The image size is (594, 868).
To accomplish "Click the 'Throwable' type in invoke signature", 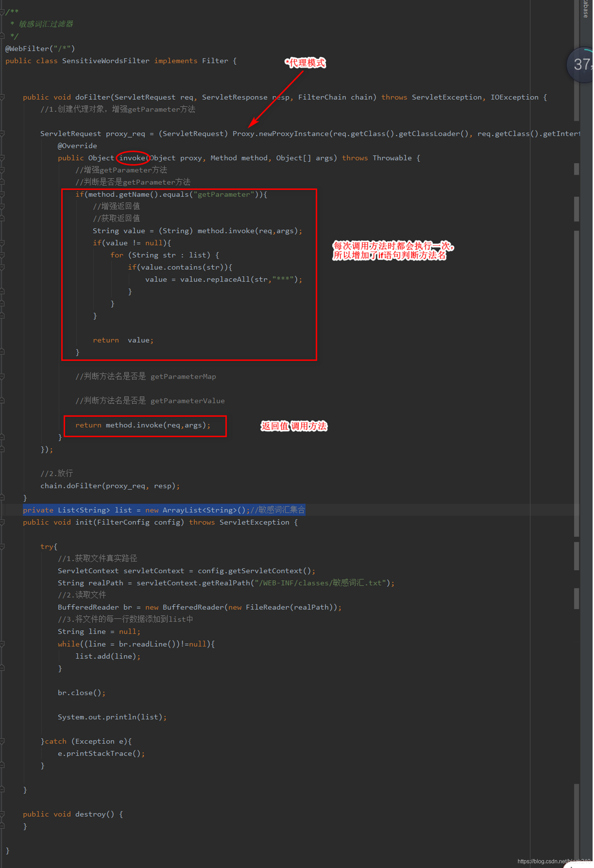I will coord(392,158).
